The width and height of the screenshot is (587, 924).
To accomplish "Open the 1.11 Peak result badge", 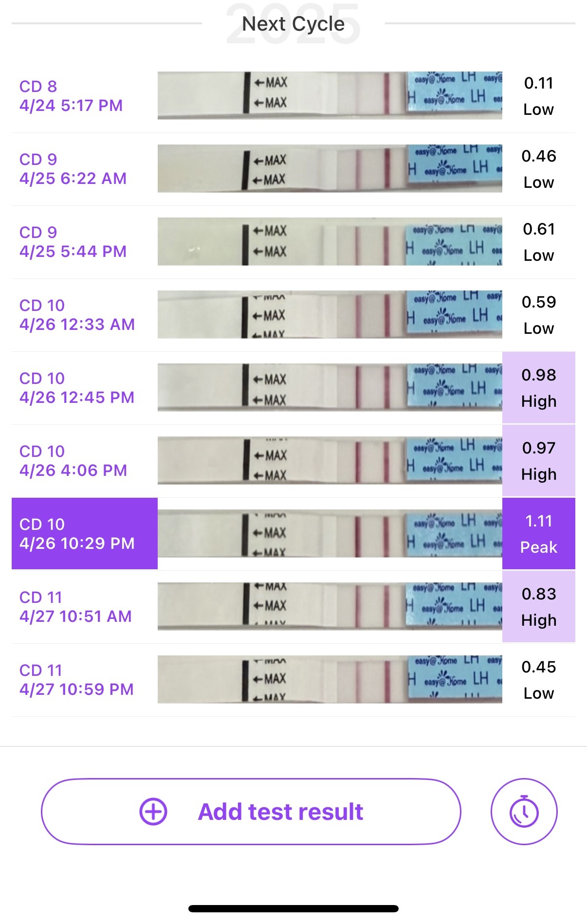I will coord(538,534).
